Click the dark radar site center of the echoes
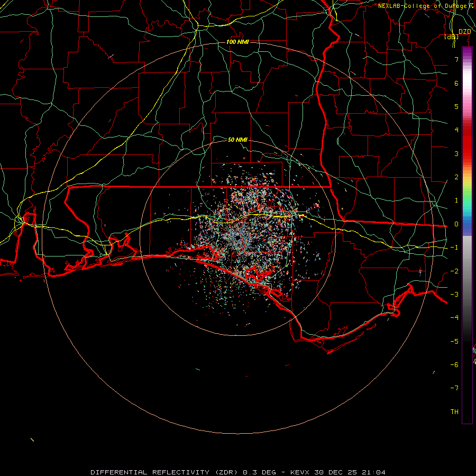This screenshot has width=476, height=476. 237,239
